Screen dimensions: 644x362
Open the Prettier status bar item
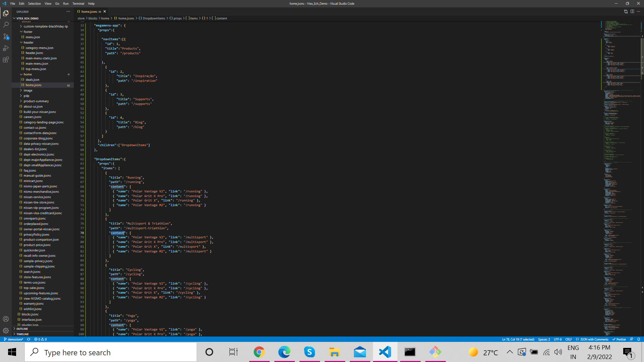click(619, 339)
